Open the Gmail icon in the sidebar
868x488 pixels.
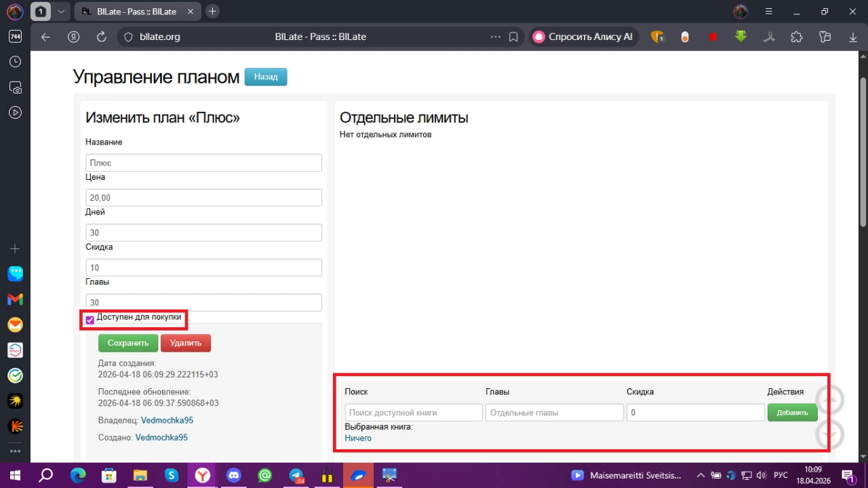(15, 299)
